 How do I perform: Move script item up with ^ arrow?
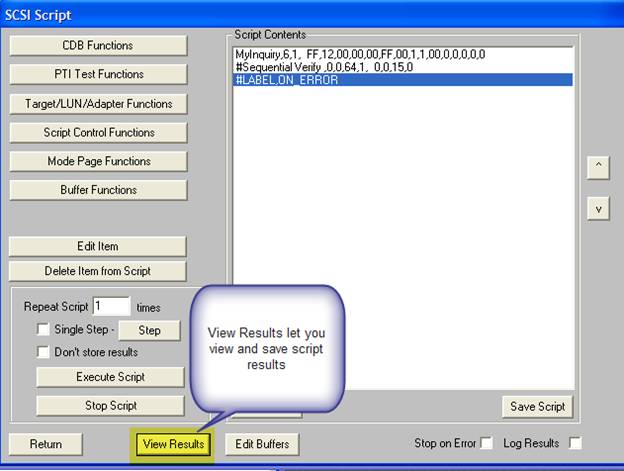coord(597,167)
